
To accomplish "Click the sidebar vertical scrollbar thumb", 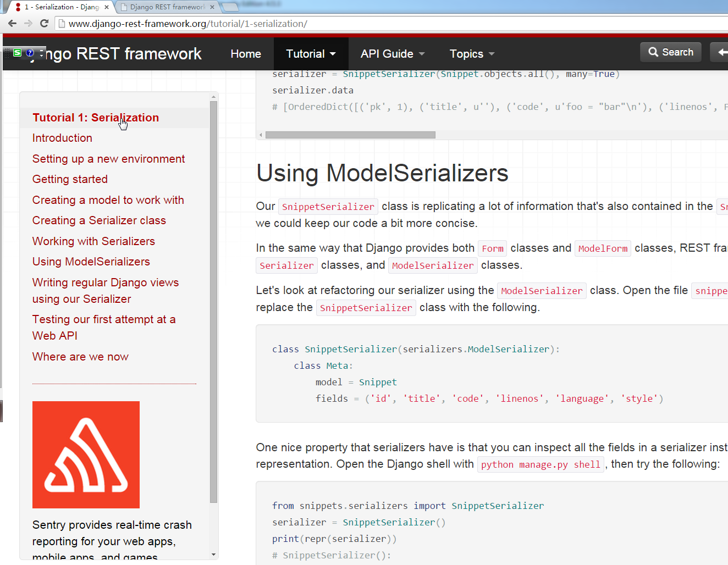I will click(214, 302).
